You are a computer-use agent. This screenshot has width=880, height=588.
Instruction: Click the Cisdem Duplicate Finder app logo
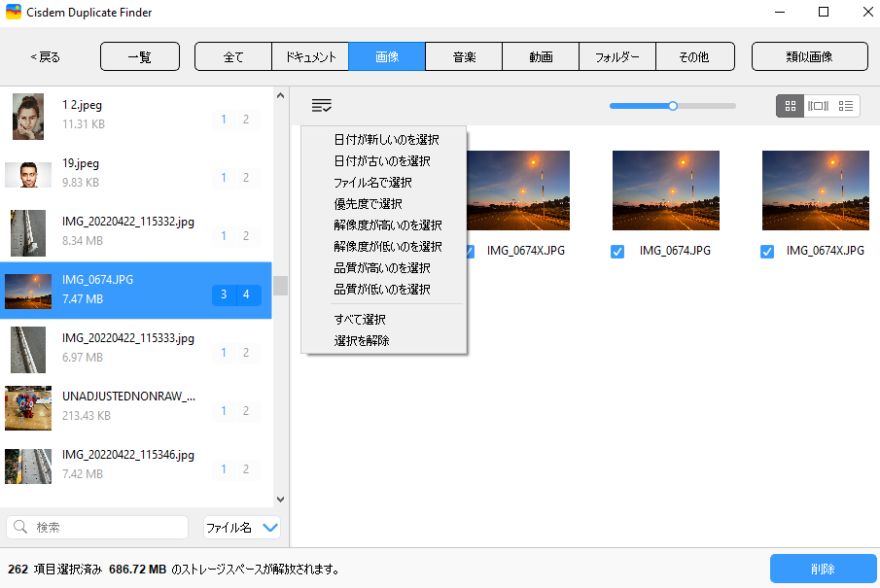pos(14,12)
